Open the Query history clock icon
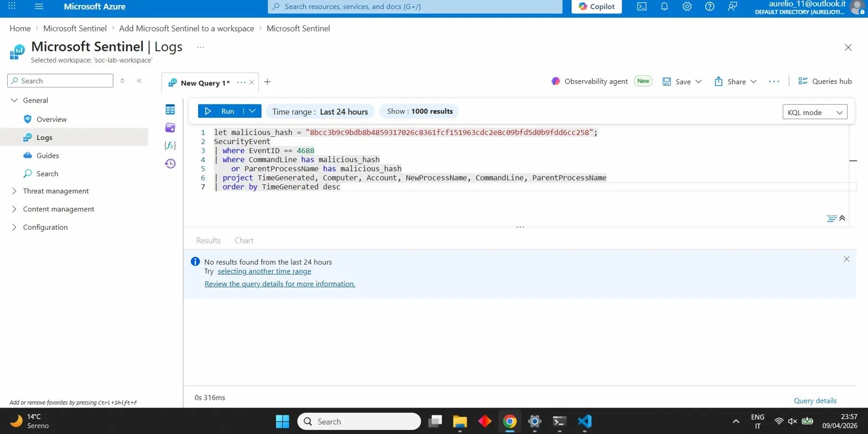The width and height of the screenshot is (868, 434). tap(170, 163)
